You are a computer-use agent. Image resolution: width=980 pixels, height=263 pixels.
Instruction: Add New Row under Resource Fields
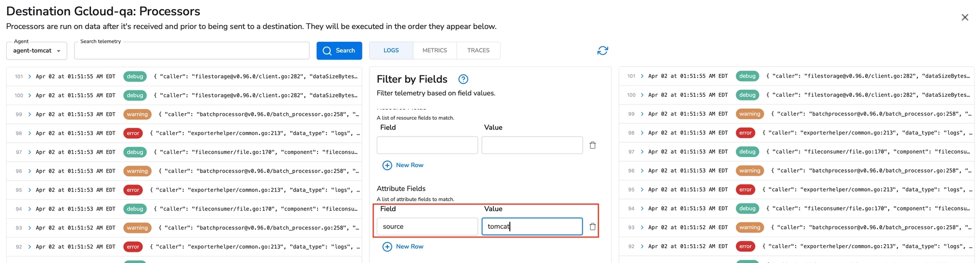pyautogui.click(x=403, y=165)
